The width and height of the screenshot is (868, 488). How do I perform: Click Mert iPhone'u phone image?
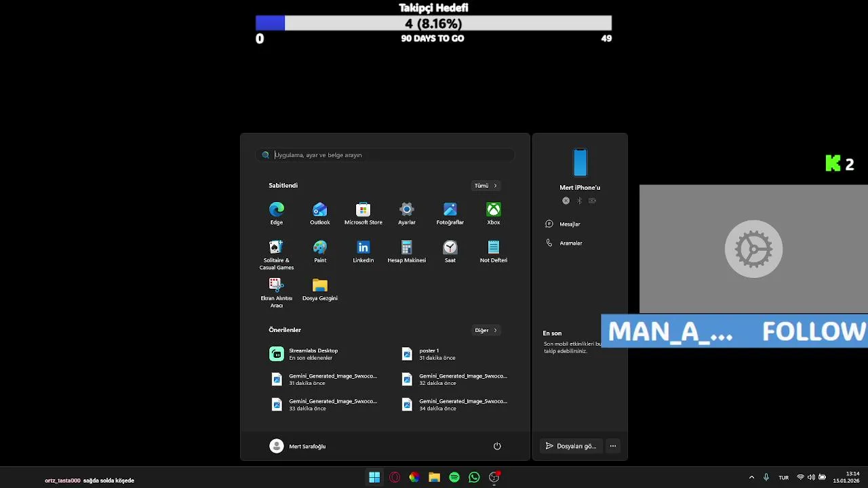(x=580, y=162)
